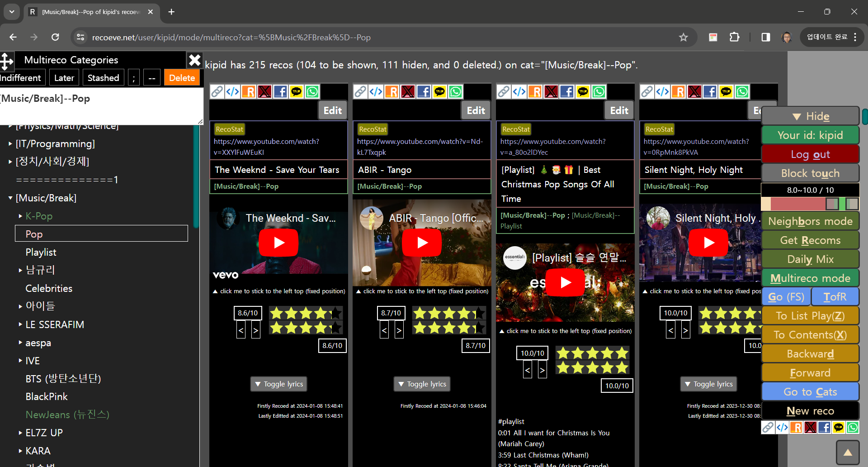Stick ABIR Tango video to left top
The width and height of the screenshot is (868, 467).
tap(422, 291)
